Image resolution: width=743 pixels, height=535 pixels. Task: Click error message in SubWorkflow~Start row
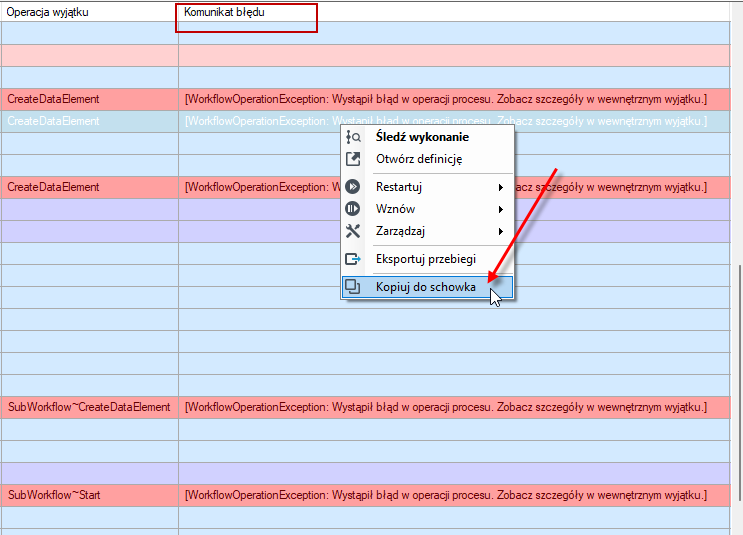tap(454, 495)
